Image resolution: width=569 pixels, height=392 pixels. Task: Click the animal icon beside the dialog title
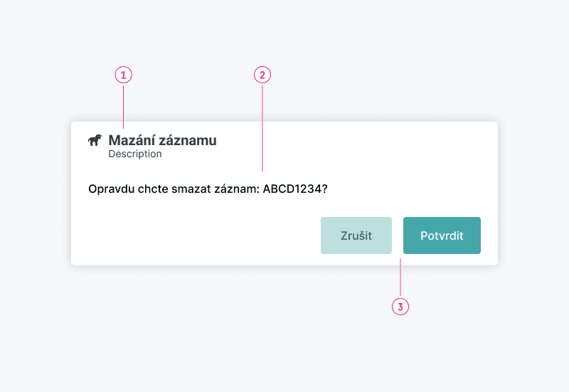[95, 140]
